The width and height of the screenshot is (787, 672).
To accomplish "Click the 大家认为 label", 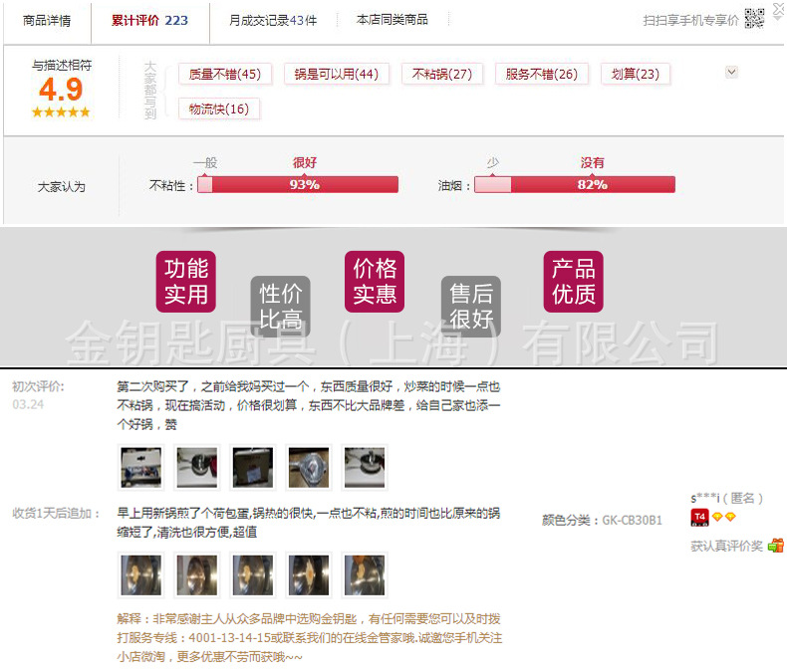I will (x=61, y=186).
